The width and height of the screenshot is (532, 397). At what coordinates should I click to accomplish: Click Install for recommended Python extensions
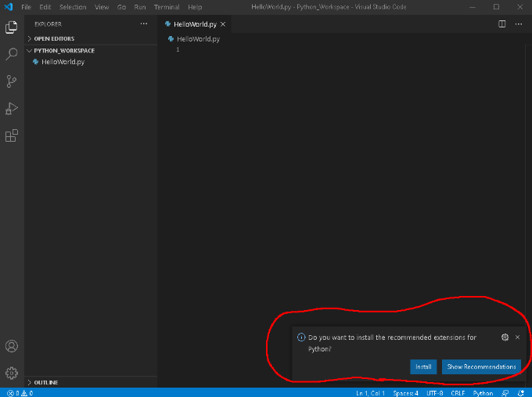[x=423, y=366]
